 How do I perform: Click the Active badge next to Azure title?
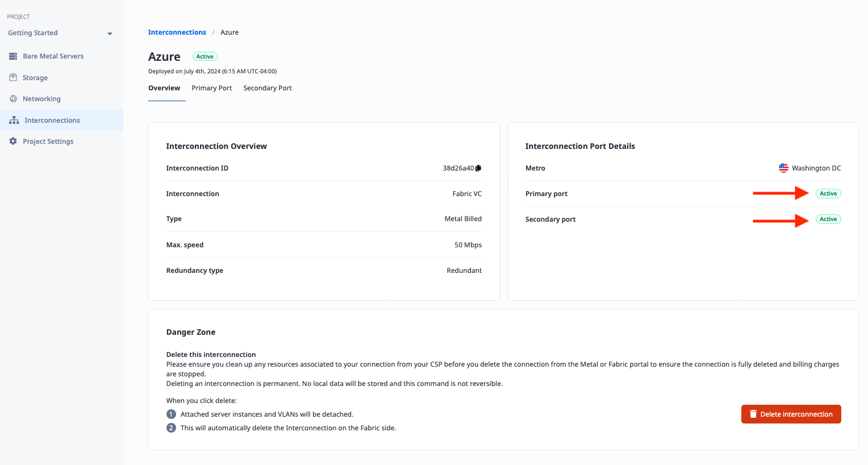[205, 56]
